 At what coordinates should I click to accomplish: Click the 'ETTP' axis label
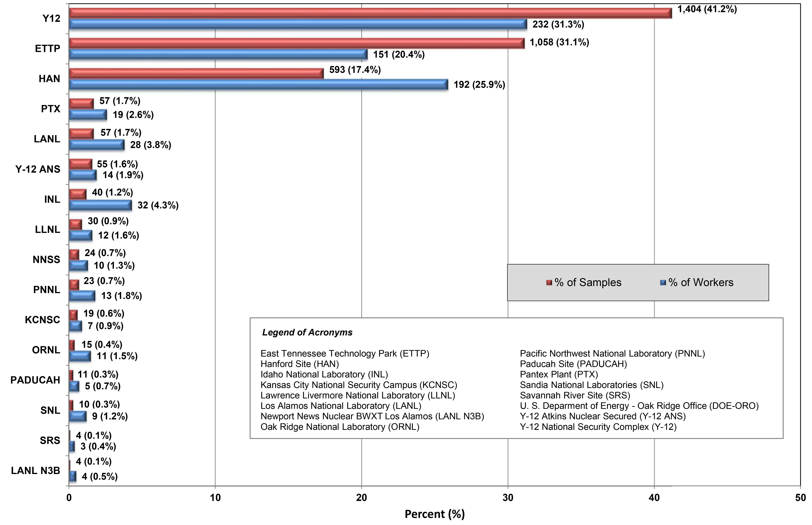(x=48, y=49)
